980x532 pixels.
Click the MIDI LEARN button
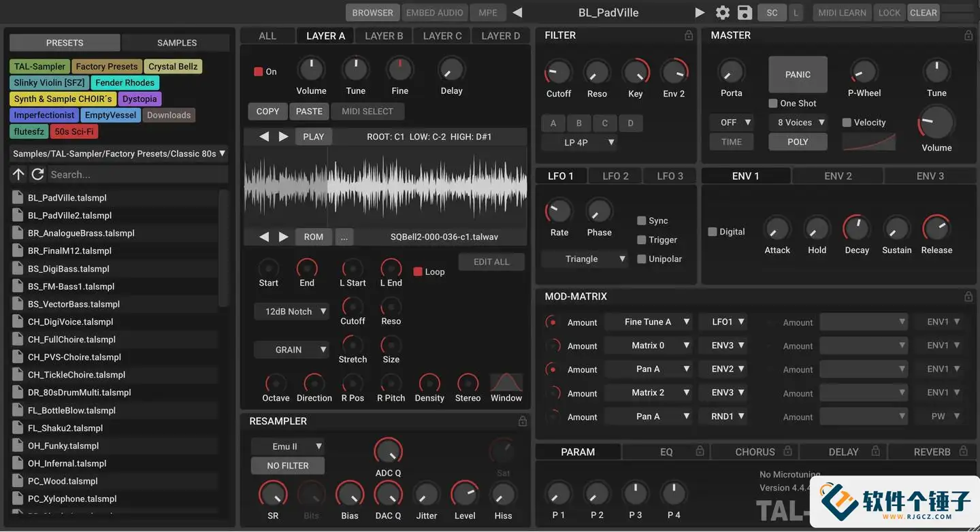point(842,13)
